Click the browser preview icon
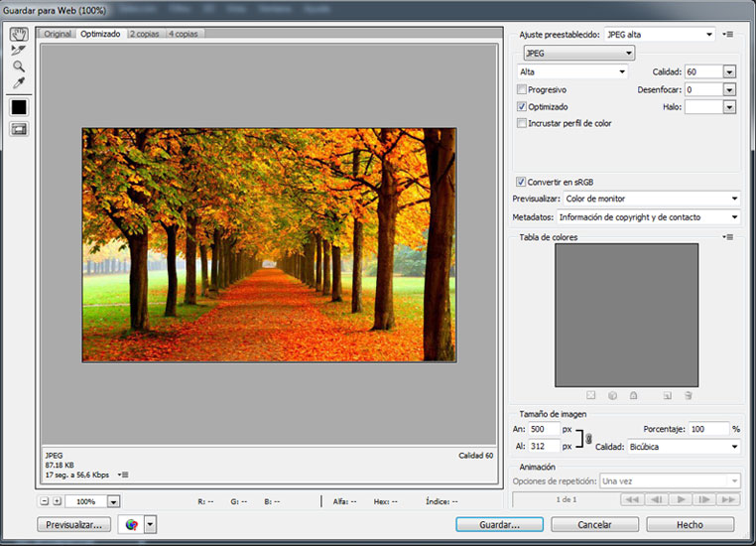The height and width of the screenshot is (546, 756). pos(131,524)
